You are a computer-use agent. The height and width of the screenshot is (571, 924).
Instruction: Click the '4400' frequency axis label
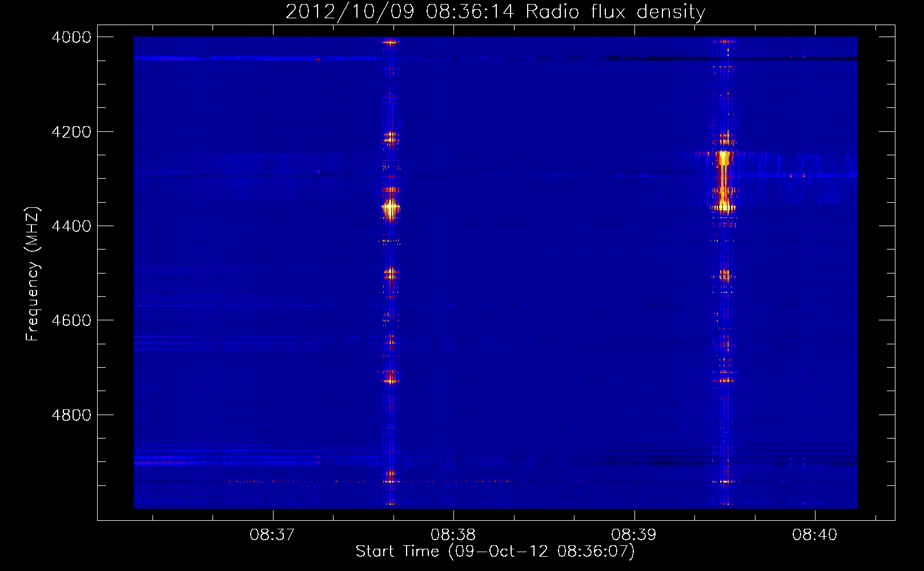point(71,226)
